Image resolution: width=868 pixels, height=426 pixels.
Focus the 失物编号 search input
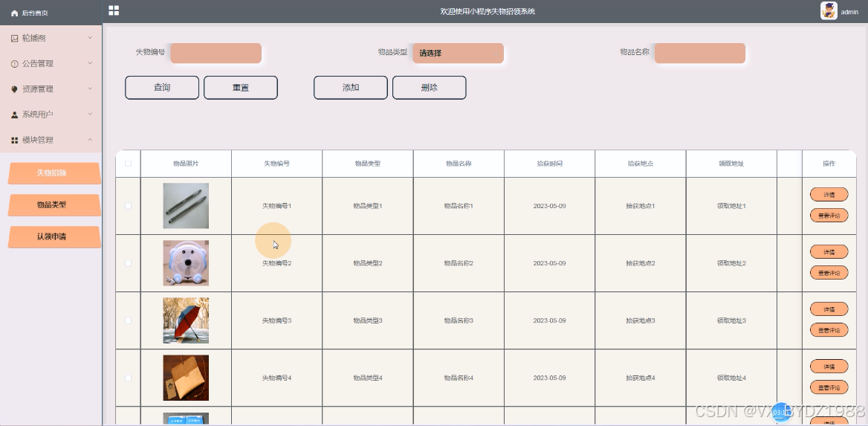tap(216, 54)
